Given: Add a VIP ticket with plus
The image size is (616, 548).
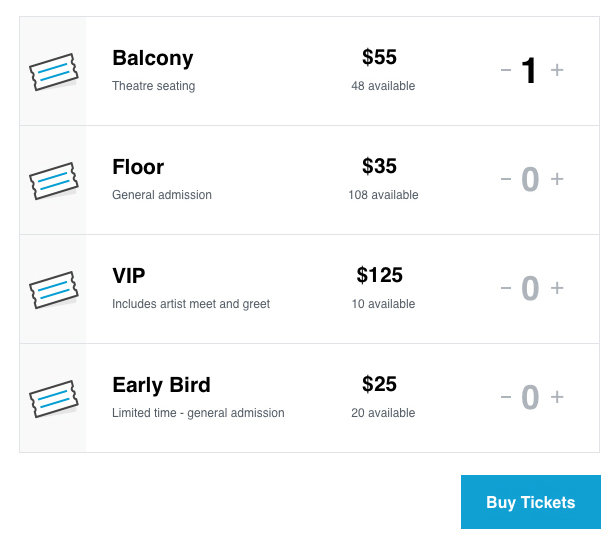Looking at the screenshot, I should 557,288.
